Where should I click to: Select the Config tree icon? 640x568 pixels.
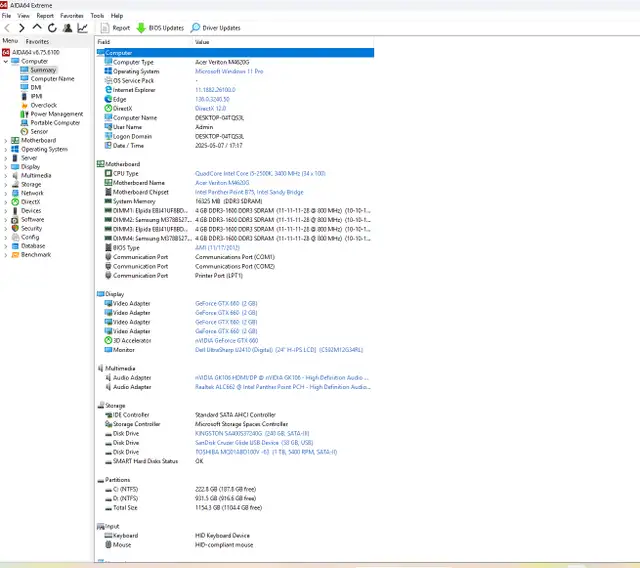[15, 237]
